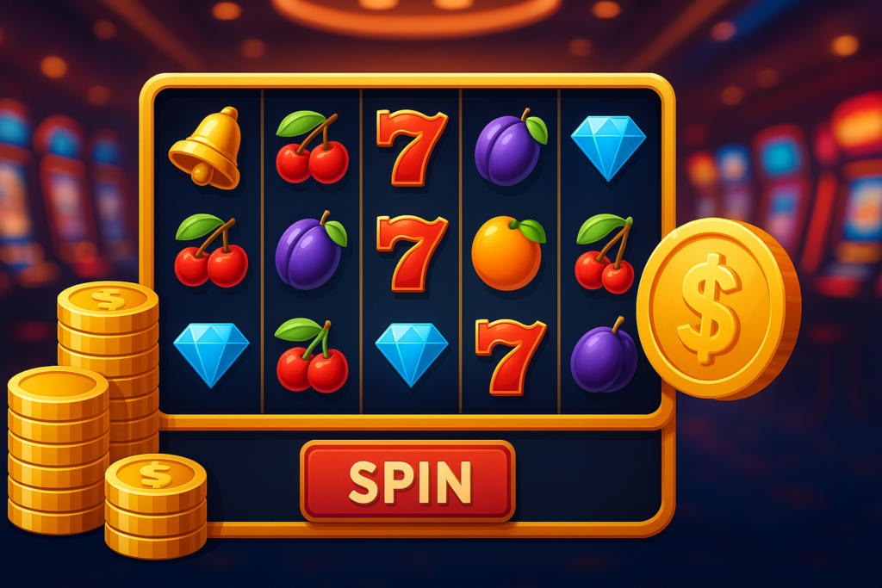This screenshot has height=588, width=882.
Task: Tap the middle-row red seven on the middle reel
Action: pos(412,253)
